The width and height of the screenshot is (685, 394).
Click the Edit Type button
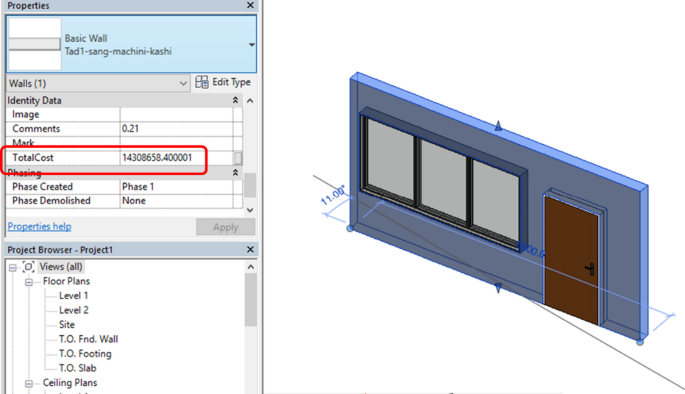pyautogui.click(x=223, y=82)
